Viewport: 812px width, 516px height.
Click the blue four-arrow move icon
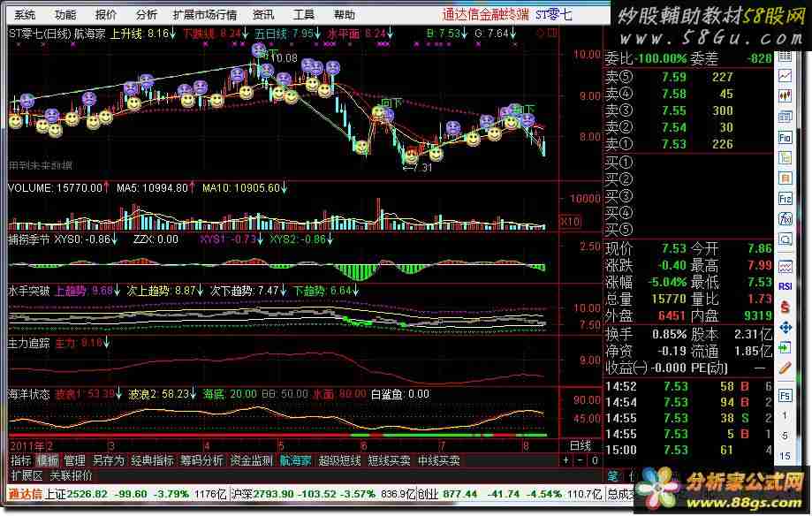[785, 328]
